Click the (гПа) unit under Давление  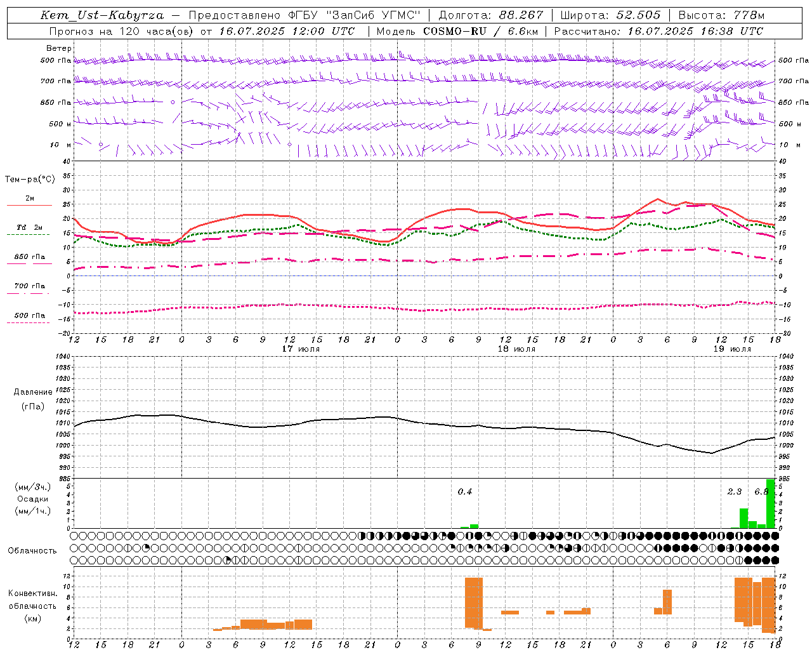coord(32,407)
